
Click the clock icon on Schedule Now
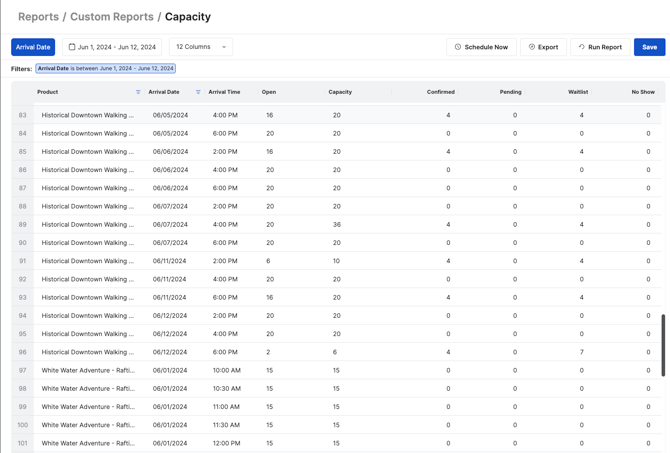(x=458, y=47)
